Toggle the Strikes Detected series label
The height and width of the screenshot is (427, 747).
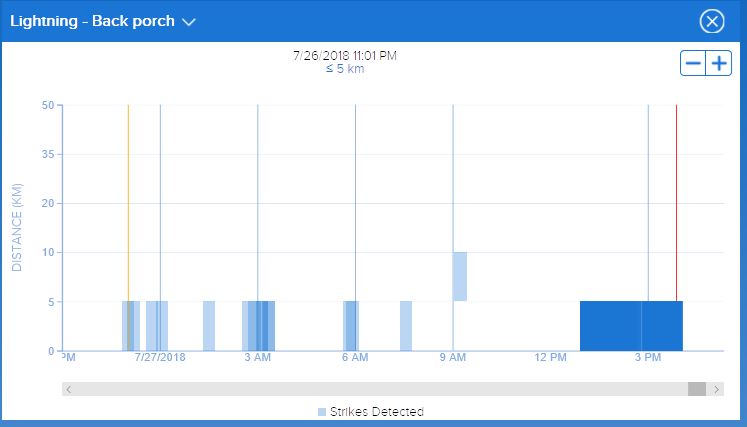tap(376, 412)
